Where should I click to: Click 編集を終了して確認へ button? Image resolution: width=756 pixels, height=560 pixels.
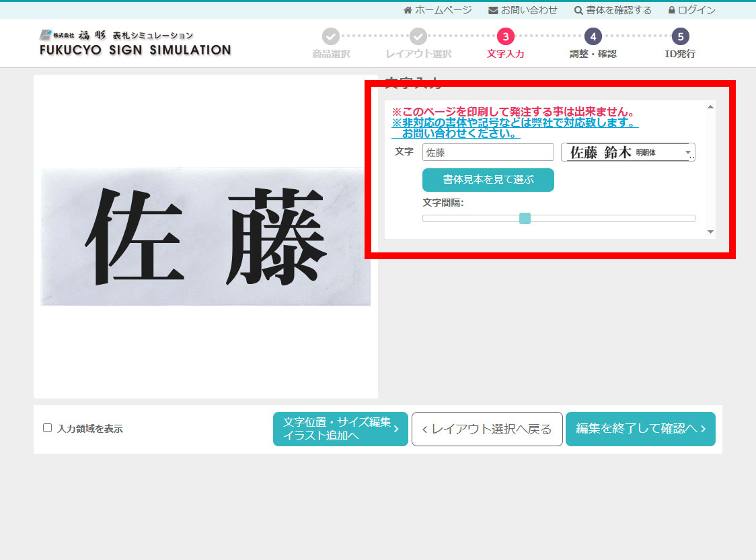640,429
